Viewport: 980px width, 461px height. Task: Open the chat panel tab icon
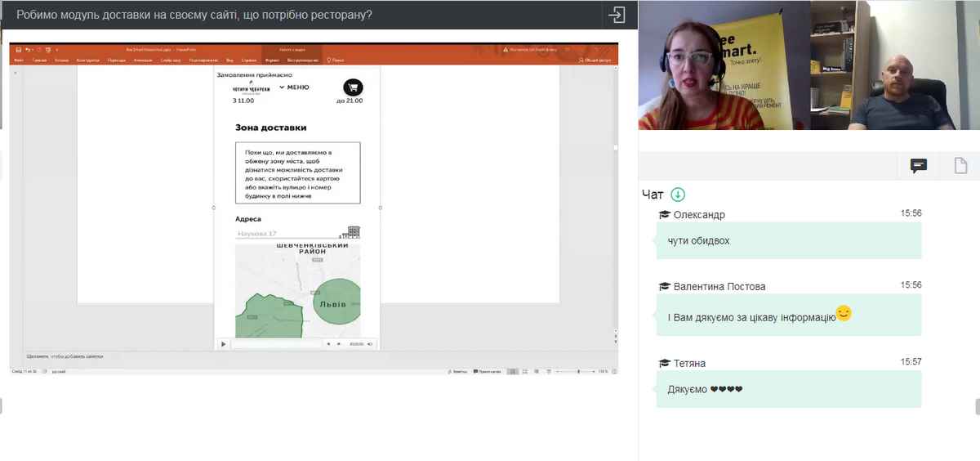(x=919, y=166)
